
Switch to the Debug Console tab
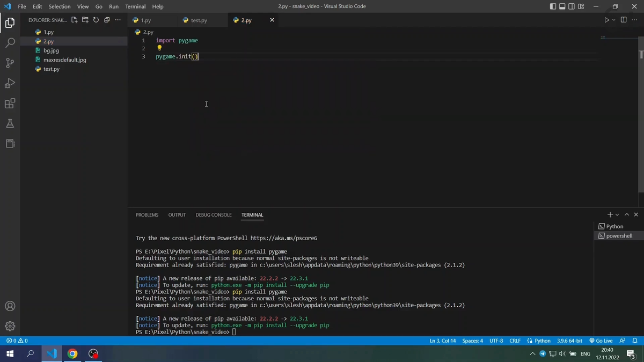click(x=214, y=215)
